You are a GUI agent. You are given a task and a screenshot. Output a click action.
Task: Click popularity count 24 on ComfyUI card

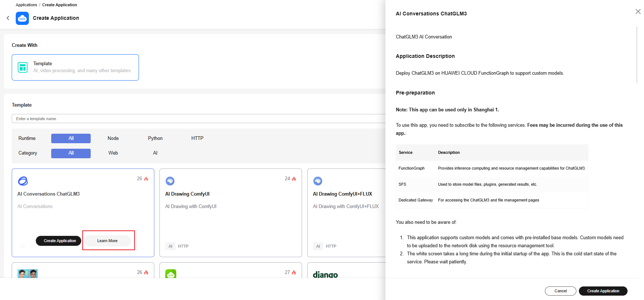tap(287, 179)
